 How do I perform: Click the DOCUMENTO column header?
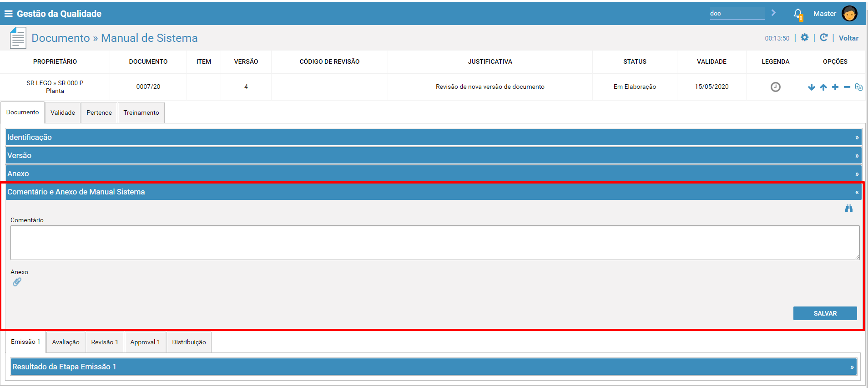(148, 61)
